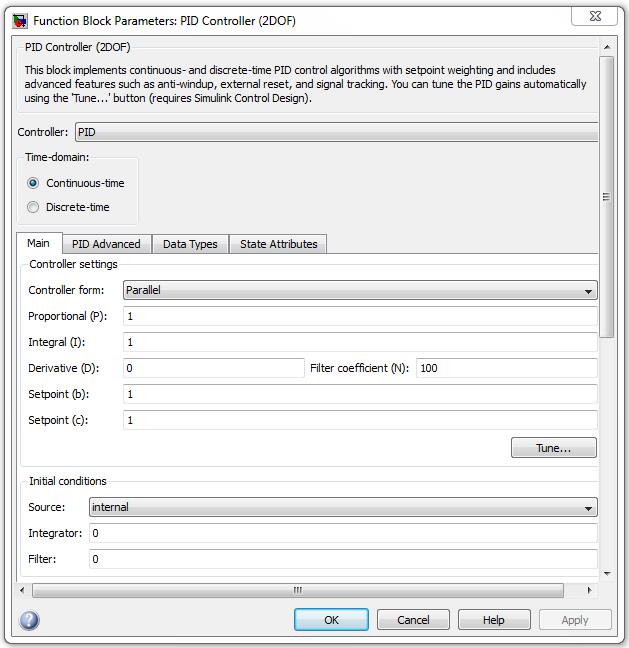Viewport: 629px width, 648px height.
Task: Click the Filter initial condition field
Action: (343, 559)
